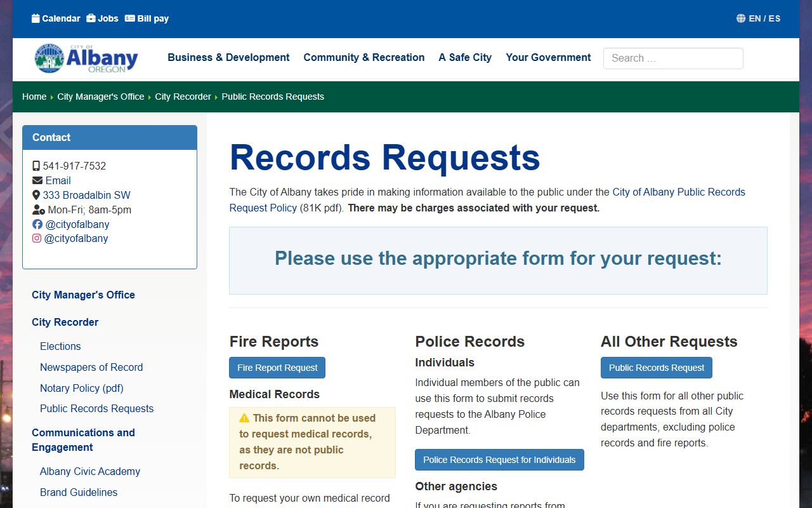Click the Other agencies subheading
This screenshot has height=508, width=812.
(456, 486)
